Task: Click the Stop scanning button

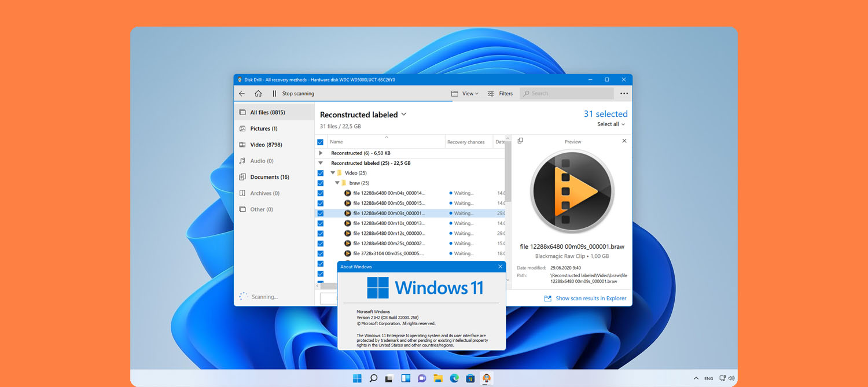Action: [x=298, y=93]
